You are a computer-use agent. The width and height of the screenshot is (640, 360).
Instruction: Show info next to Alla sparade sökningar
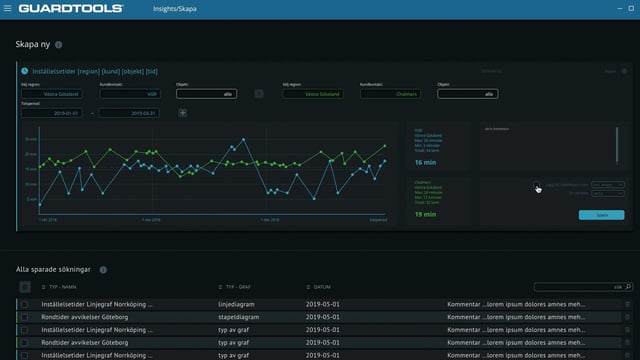point(103,270)
